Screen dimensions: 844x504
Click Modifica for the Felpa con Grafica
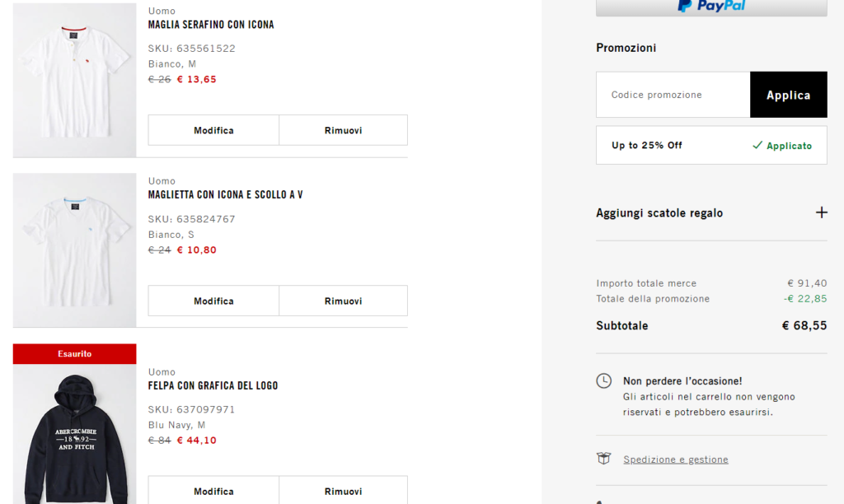pyautogui.click(x=213, y=491)
